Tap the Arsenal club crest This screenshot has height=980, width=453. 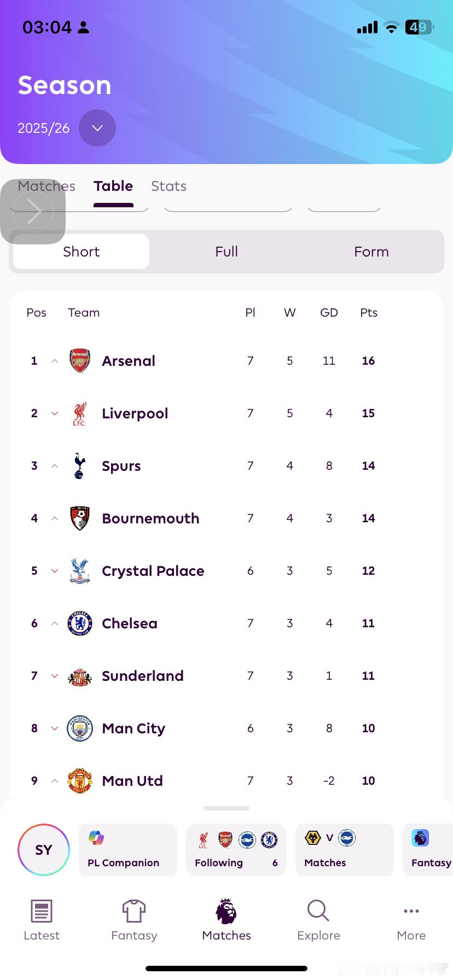tap(80, 361)
